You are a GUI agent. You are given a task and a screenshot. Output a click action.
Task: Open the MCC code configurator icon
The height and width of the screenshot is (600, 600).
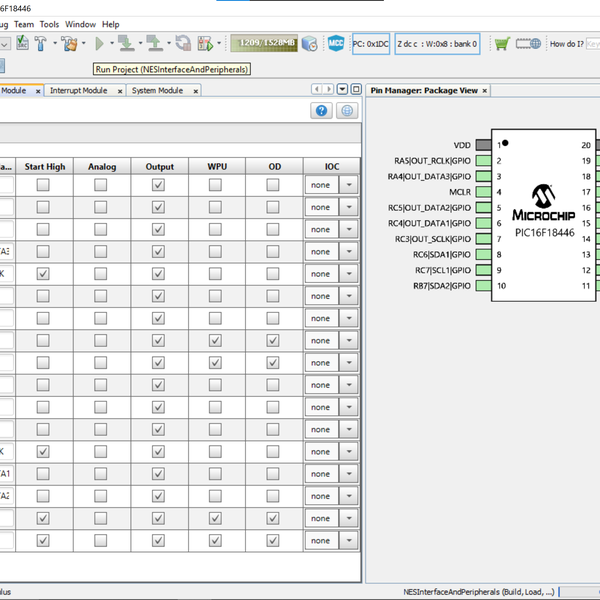coord(336,44)
